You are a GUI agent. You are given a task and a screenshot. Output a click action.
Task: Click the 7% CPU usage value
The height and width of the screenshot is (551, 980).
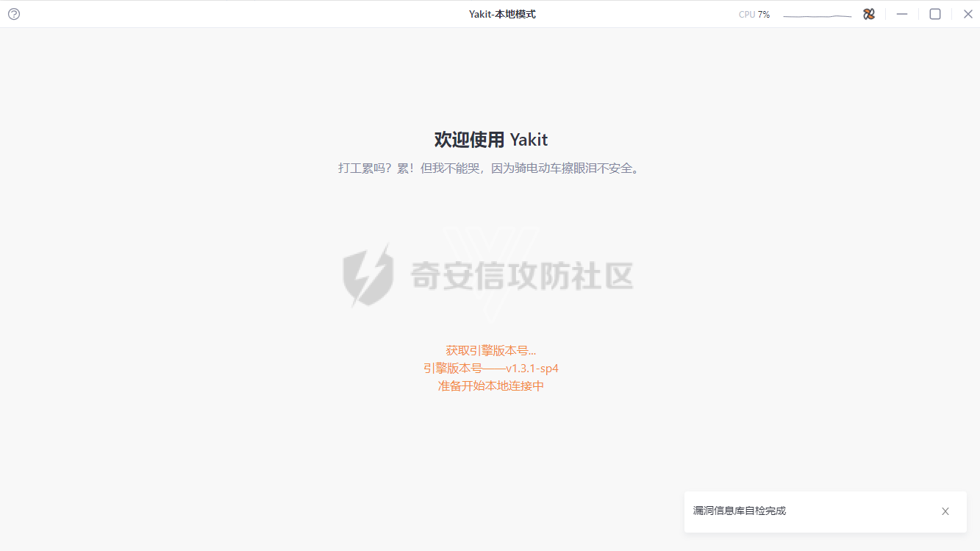tap(764, 15)
